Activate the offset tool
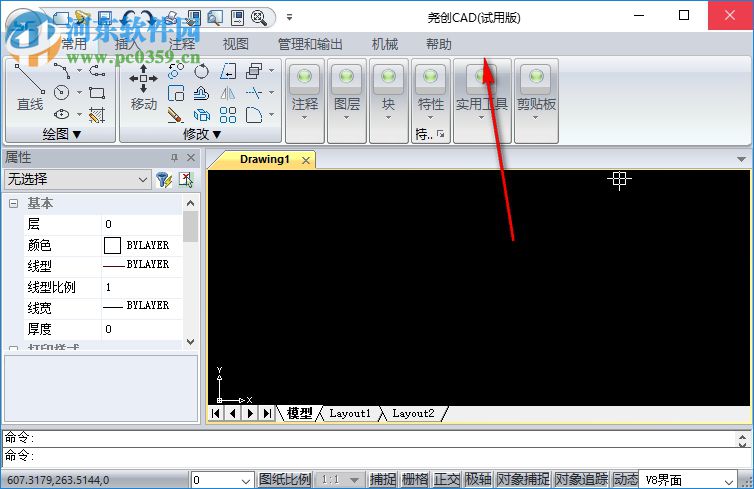This screenshot has width=754, height=489. tap(201, 93)
